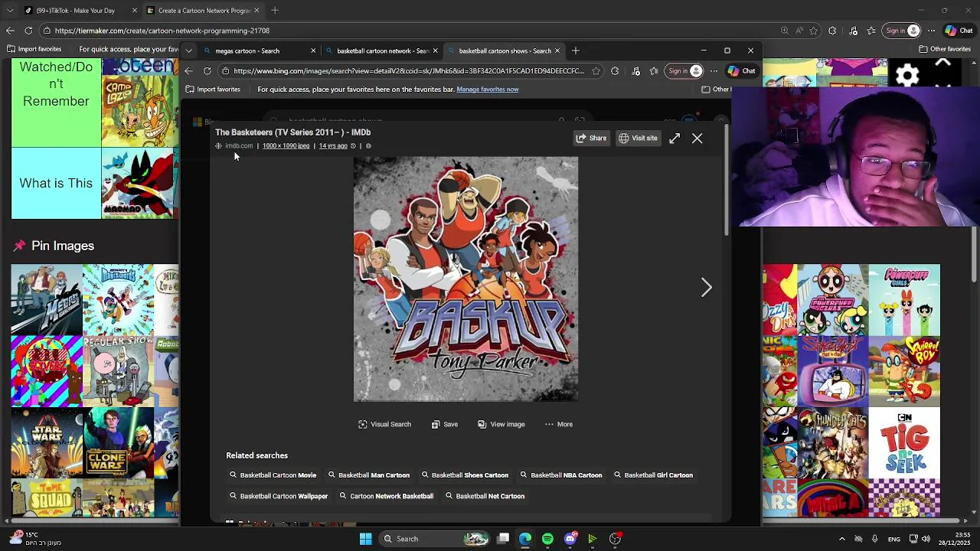Start Visual Search on the image
Screen dimensions: 980x551
click(x=384, y=424)
